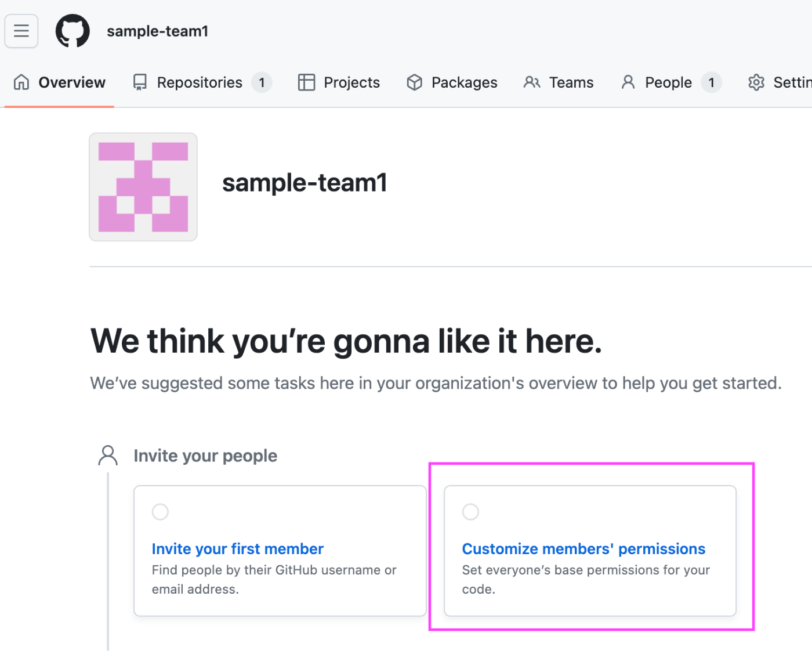
Task: Open the People tab
Action: coord(668,82)
